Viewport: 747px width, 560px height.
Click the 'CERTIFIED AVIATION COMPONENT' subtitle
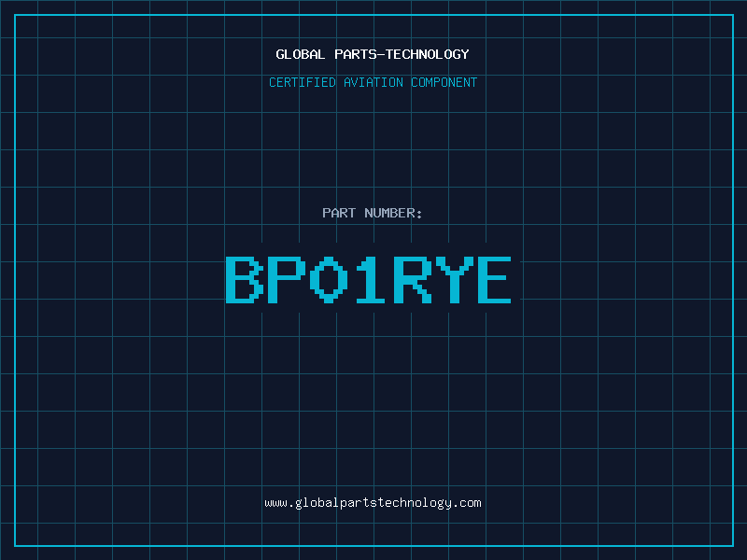[x=373, y=82]
